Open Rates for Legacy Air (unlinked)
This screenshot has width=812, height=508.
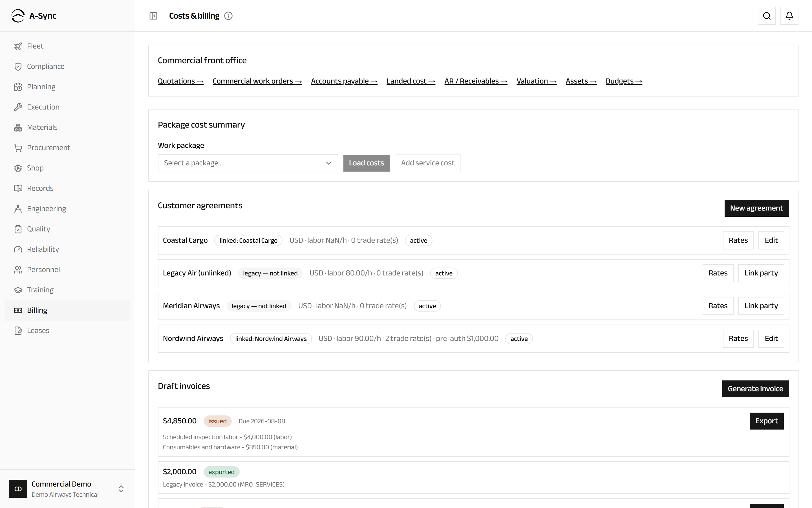point(718,273)
